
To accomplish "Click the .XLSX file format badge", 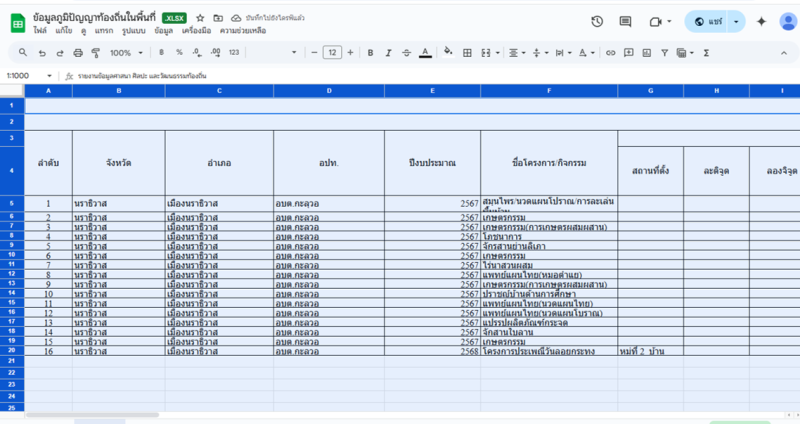I will tap(174, 18).
